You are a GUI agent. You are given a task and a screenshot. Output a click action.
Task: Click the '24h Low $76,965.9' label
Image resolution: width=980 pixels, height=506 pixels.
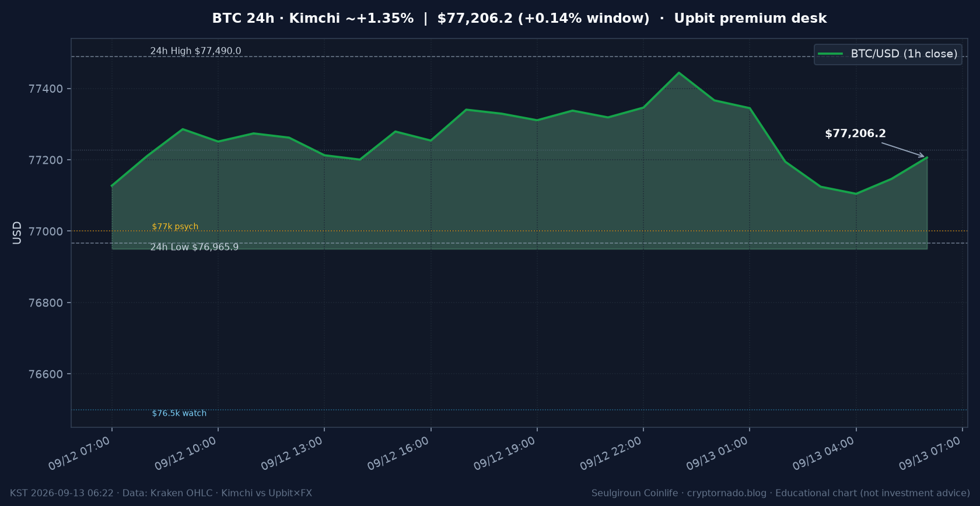click(194, 247)
